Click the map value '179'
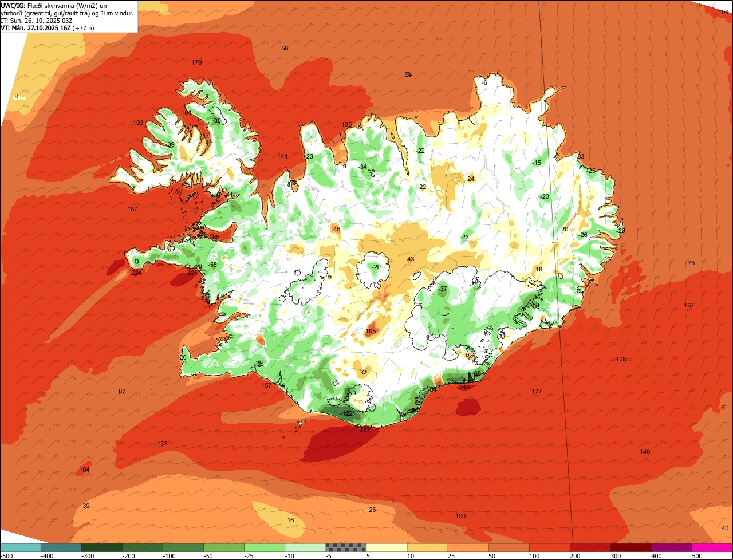733x560 pixels. 196,62
